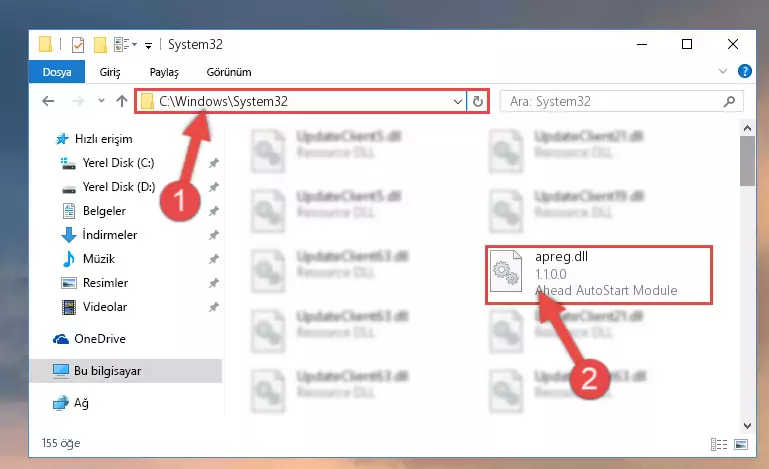Unpin Belgeler from quick access

pos(213,211)
